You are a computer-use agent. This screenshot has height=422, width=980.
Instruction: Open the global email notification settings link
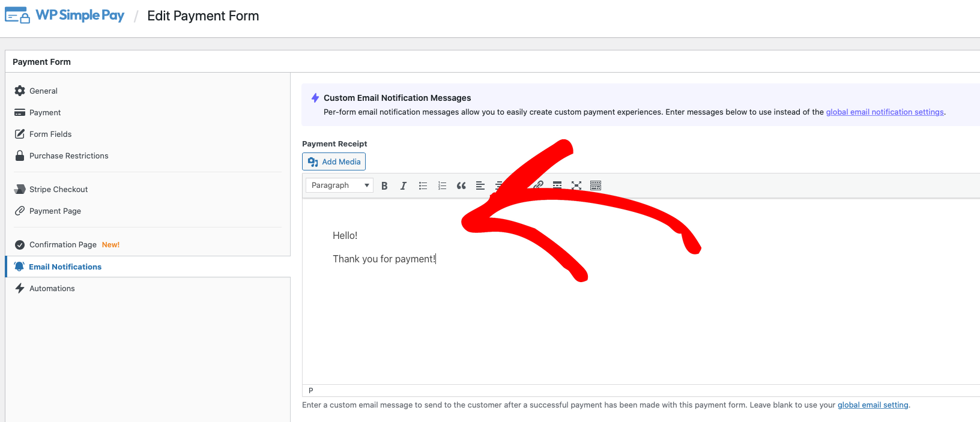(885, 112)
